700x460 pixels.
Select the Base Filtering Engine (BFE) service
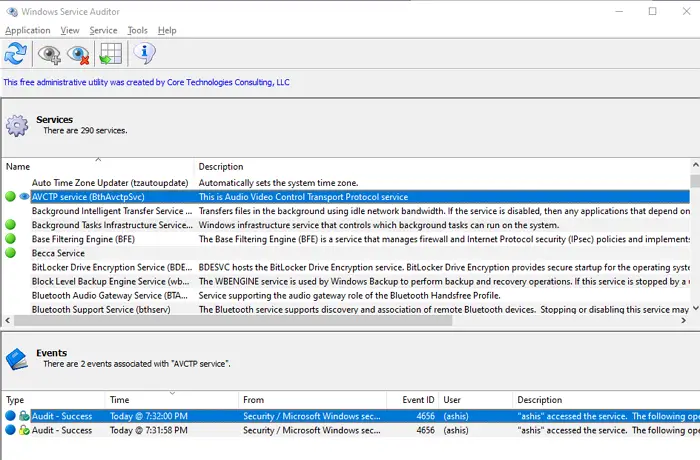point(83,240)
